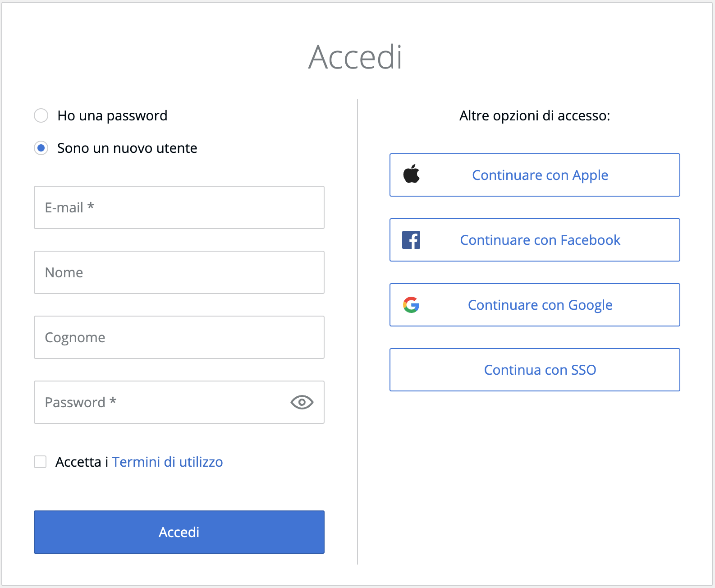The image size is (715, 588).
Task: Tick the accept terms checkbox
Action: (x=40, y=462)
